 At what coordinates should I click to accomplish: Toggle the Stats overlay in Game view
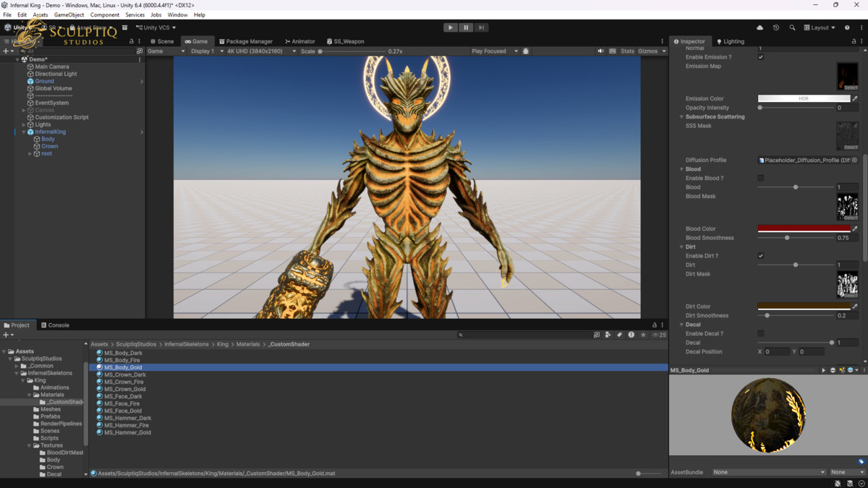[x=627, y=51]
